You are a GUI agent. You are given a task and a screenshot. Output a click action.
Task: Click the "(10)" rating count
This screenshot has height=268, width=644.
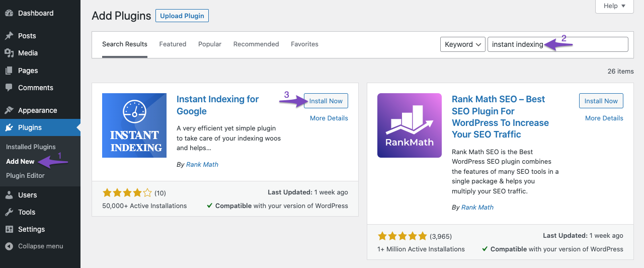(x=160, y=193)
